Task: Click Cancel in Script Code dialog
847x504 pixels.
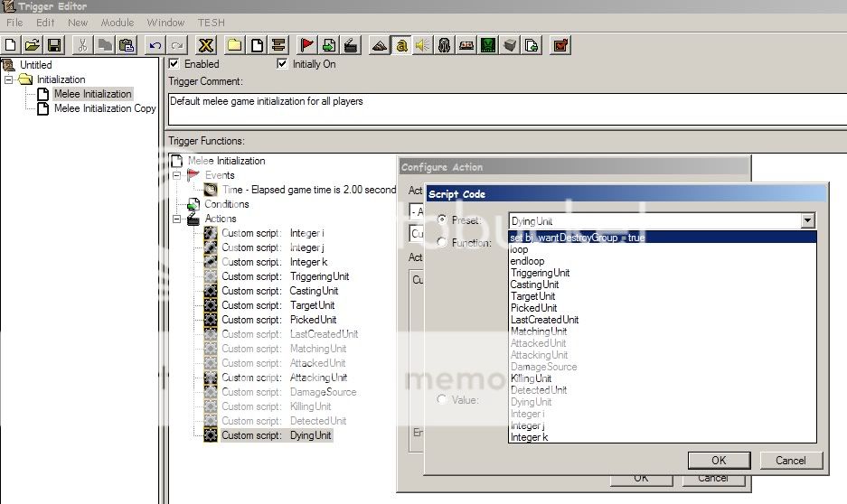Action: 791,461
